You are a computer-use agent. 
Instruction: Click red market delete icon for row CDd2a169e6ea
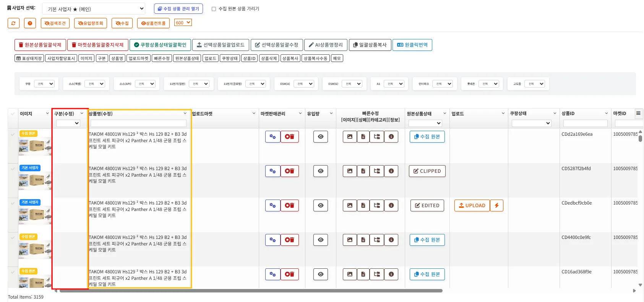pyautogui.click(x=289, y=136)
